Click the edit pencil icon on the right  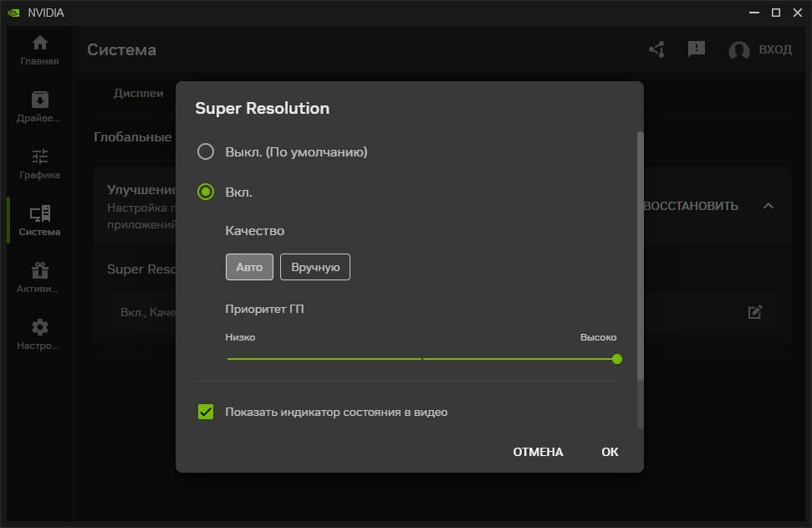754,312
